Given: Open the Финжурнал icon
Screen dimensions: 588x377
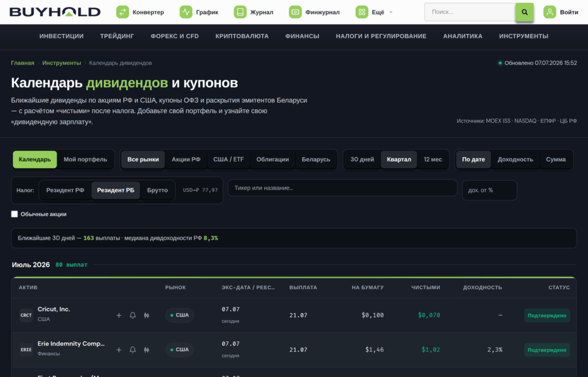Looking at the screenshot, I should click(295, 12).
